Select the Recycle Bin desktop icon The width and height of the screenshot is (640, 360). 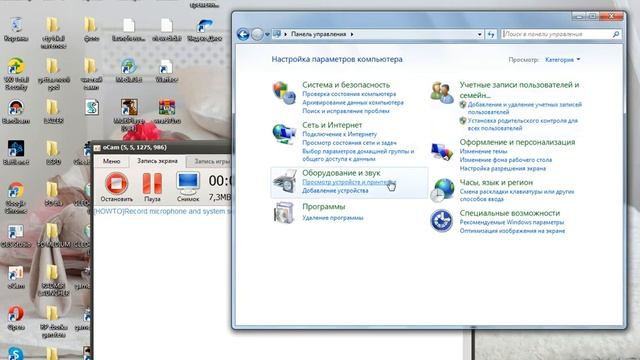(16, 29)
